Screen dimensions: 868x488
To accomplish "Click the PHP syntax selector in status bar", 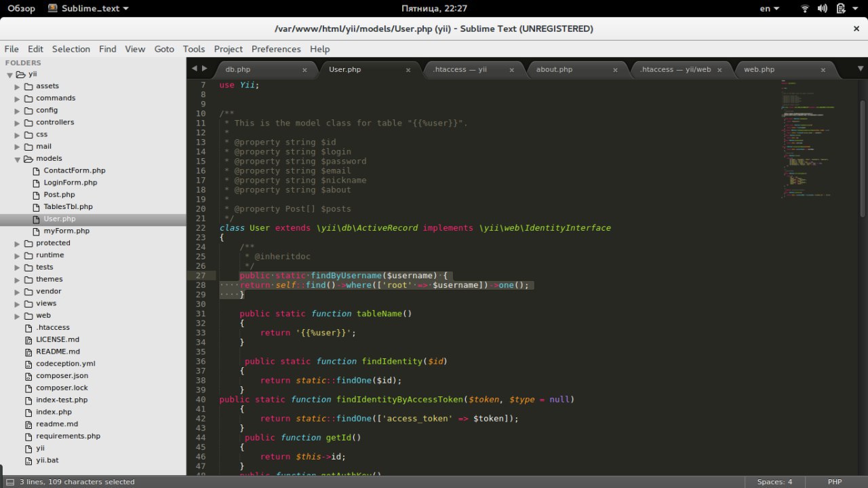I will point(835,482).
